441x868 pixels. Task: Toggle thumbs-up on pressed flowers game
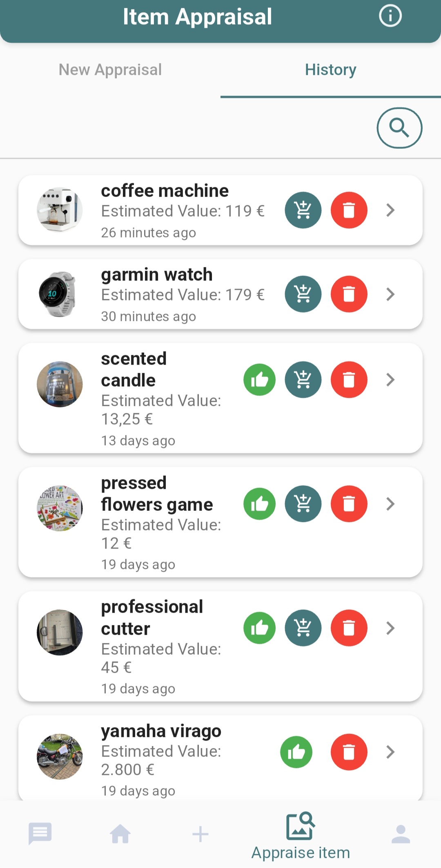[x=259, y=504]
